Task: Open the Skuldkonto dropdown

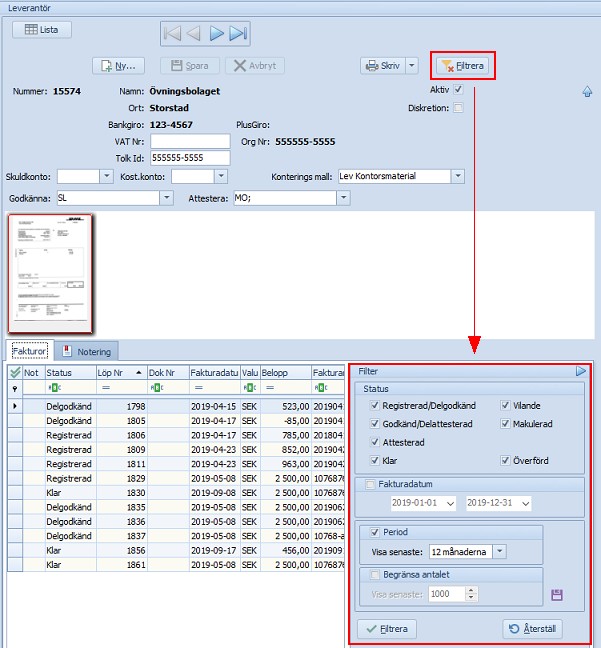Action: coord(106,176)
